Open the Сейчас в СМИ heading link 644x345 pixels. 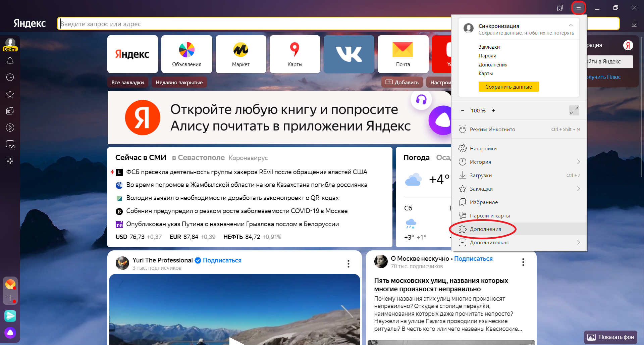coord(141,157)
